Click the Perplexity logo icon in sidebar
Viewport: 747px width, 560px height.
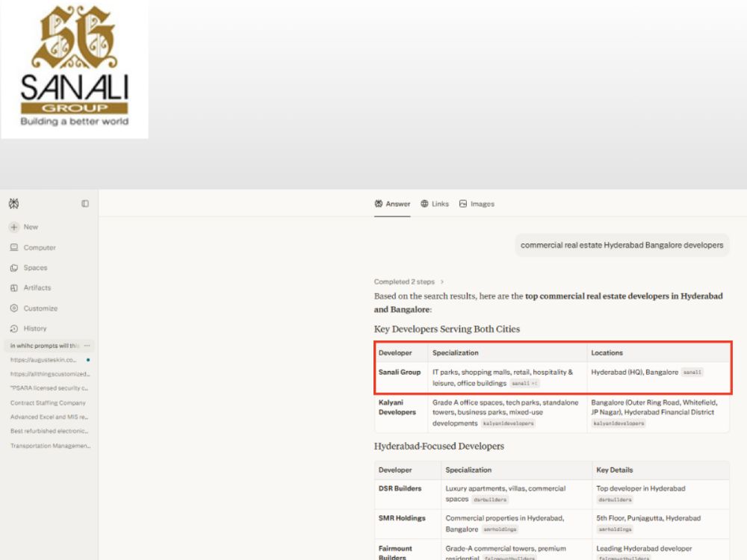pyautogui.click(x=13, y=204)
